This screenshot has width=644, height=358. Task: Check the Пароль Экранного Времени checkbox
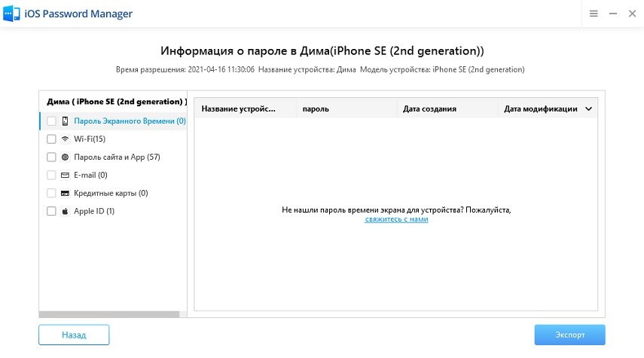(51, 121)
